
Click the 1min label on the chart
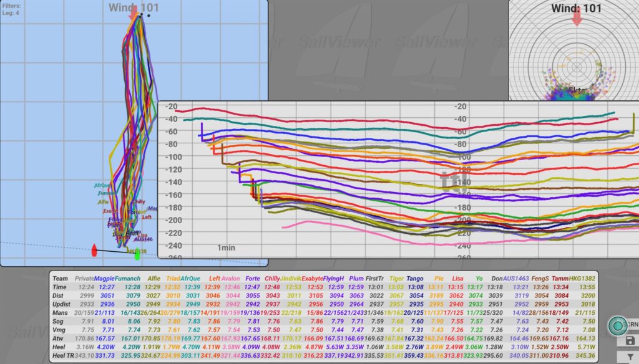click(x=226, y=247)
